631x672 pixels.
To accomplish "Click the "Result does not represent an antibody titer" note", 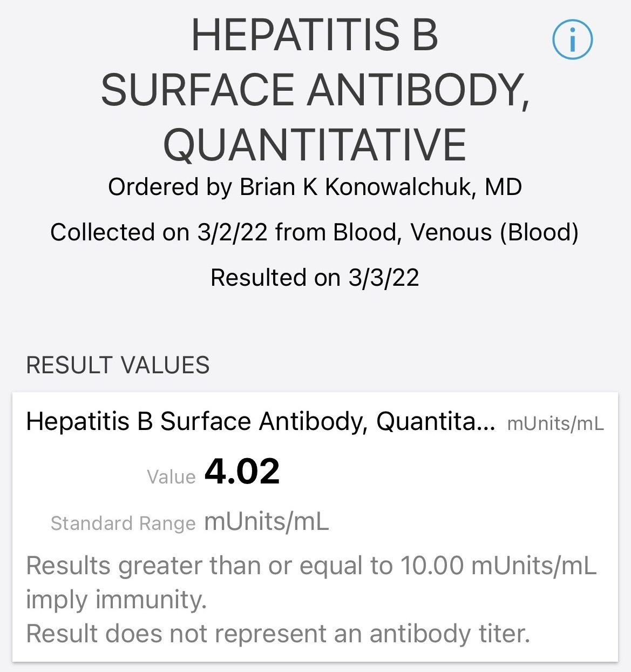I will coord(278,634).
